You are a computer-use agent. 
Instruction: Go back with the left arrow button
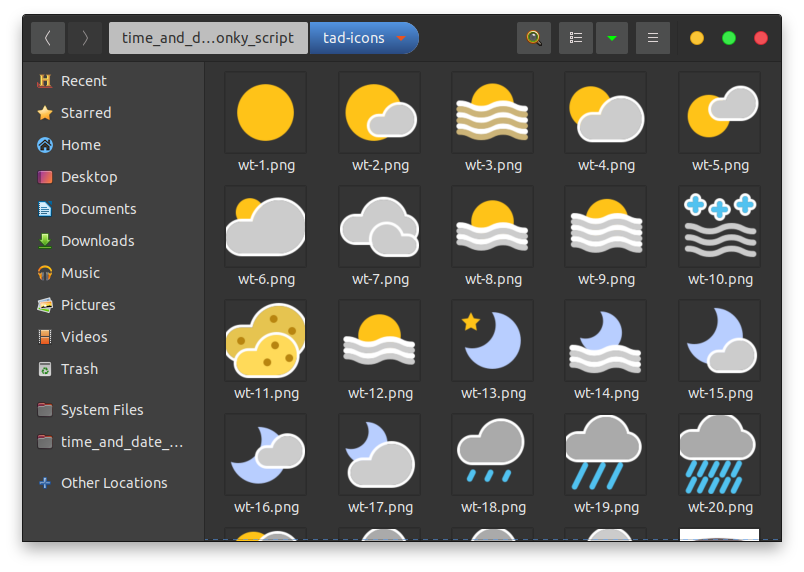click(48, 38)
